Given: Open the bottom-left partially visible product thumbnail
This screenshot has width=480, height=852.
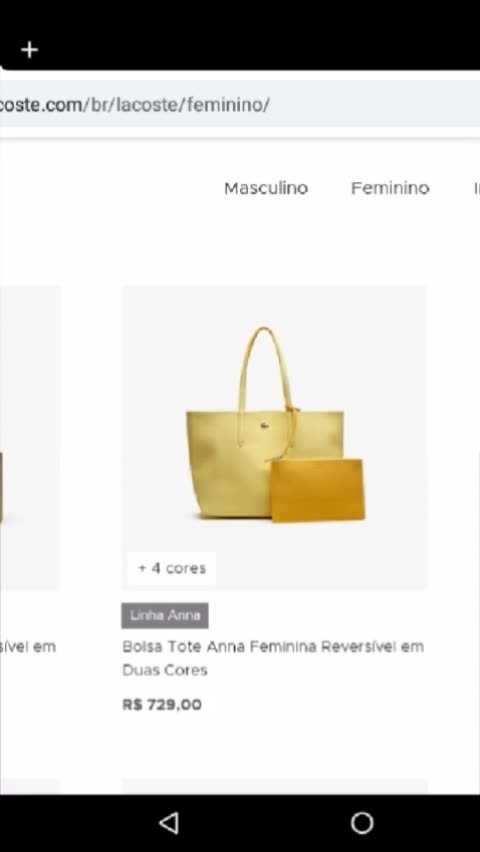Looking at the screenshot, I should 30,786.
